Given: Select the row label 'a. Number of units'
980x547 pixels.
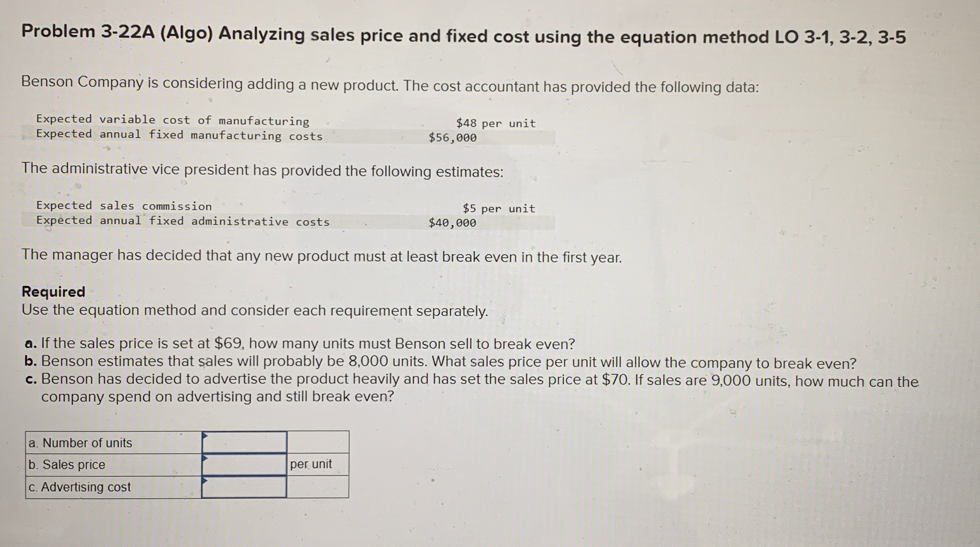Looking at the screenshot, I should [x=80, y=444].
